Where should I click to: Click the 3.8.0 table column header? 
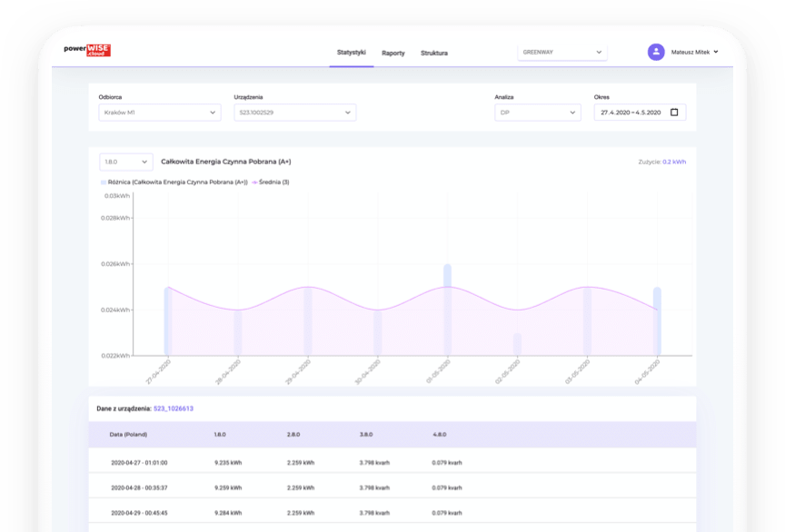366,435
